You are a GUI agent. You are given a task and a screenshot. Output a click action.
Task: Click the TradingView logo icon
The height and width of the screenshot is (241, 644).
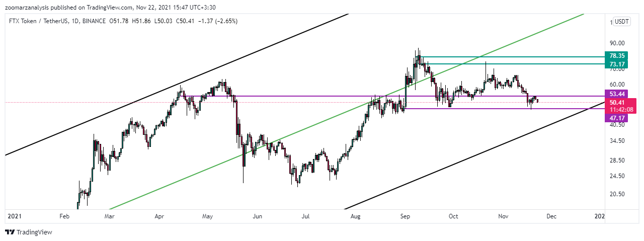point(10,232)
